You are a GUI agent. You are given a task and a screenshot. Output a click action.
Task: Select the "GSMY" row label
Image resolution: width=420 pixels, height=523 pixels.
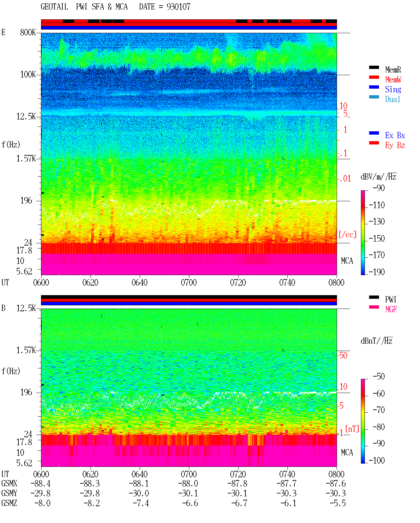click(9, 493)
